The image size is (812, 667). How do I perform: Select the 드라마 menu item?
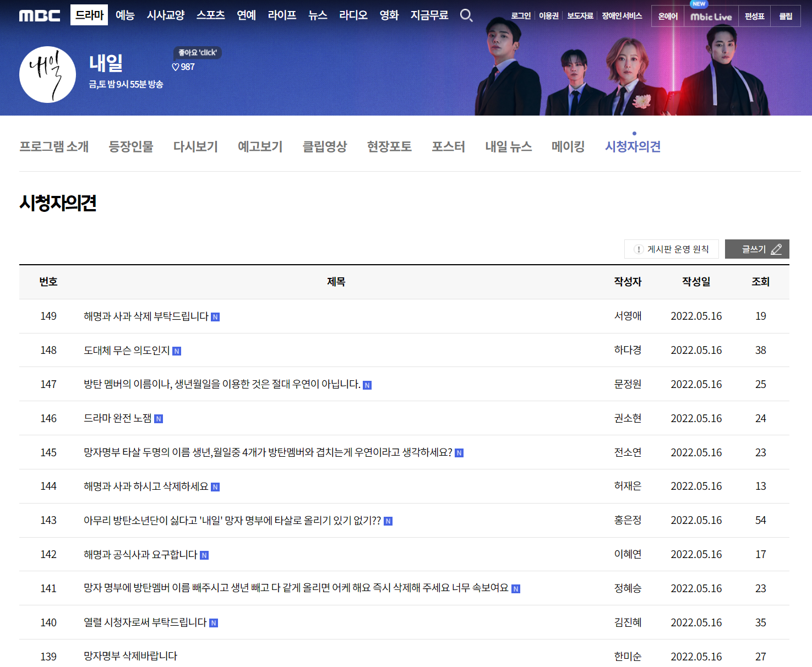tap(89, 15)
